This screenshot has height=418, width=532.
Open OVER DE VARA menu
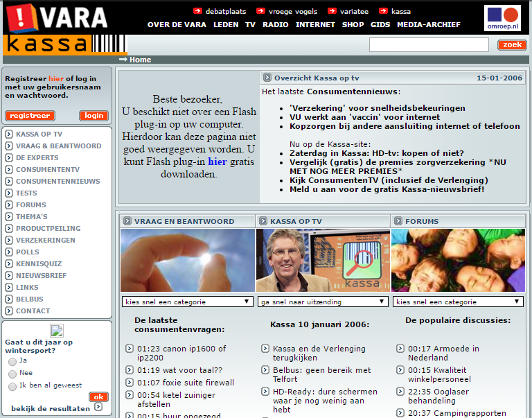pyautogui.click(x=177, y=24)
